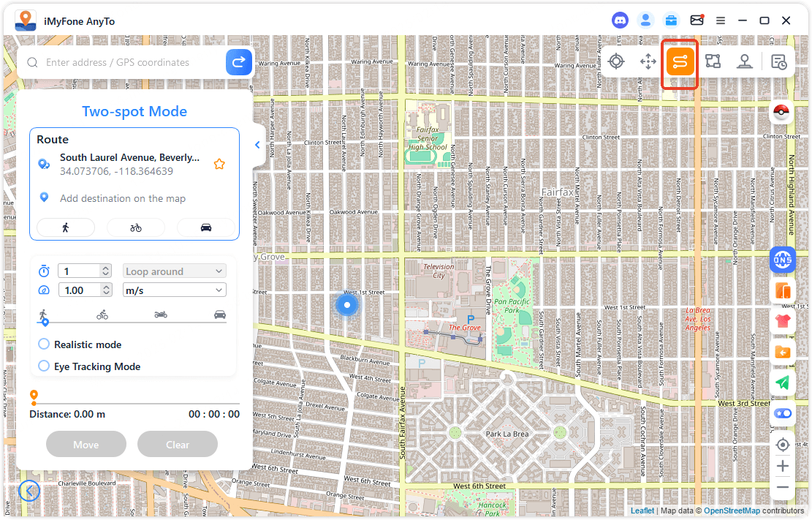Open the m/s speed unit dropdown
The image size is (812, 520).
(174, 290)
